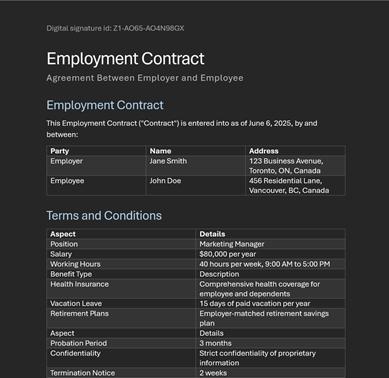This screenshot has height=378, width=389.
Task: Click the 123 Business Avenue address cell
Action: (x=295, y=166)
